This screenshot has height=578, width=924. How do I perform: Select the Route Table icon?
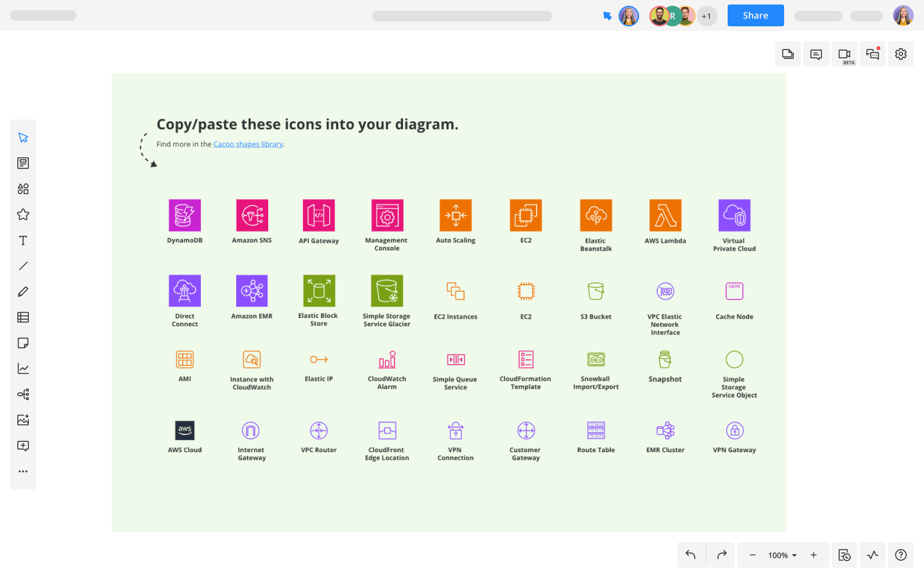point(596,430)
